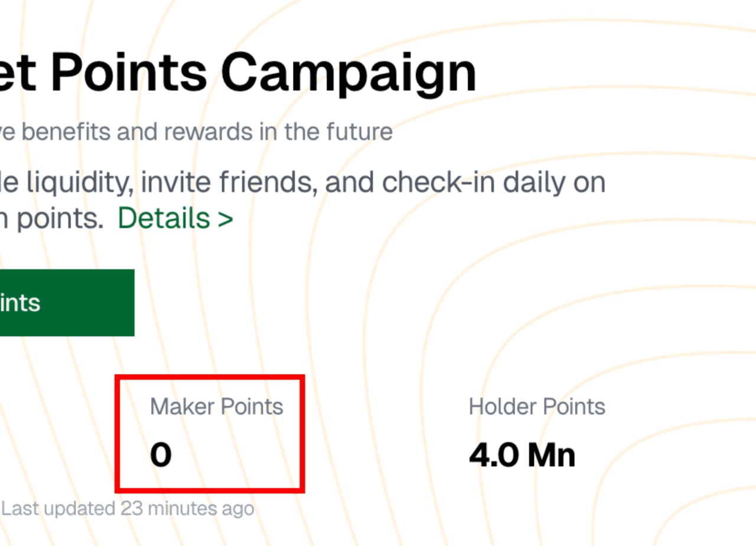Click the Points Campaign heading
This screenshot has width=756, height=546.
pyautogui.click(x=236, y=74)
